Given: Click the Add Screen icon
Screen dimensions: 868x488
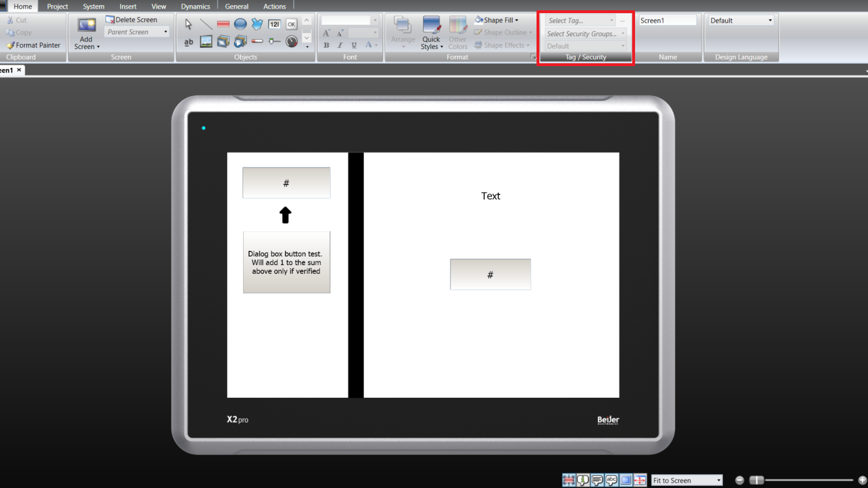Looking at the screenshot, I should pos(87,26).
